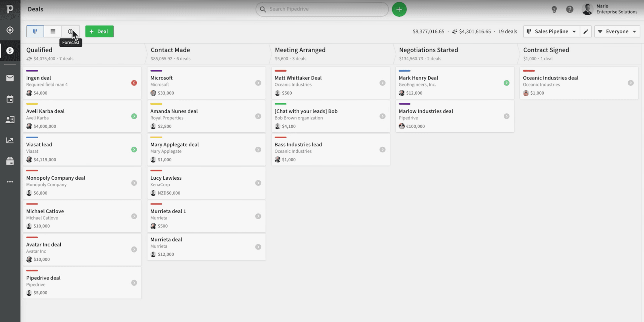The width and height of the screenshot is (644, 322).
Task: Click the $8,377,016.65 total value
Action: coord(428,31)
